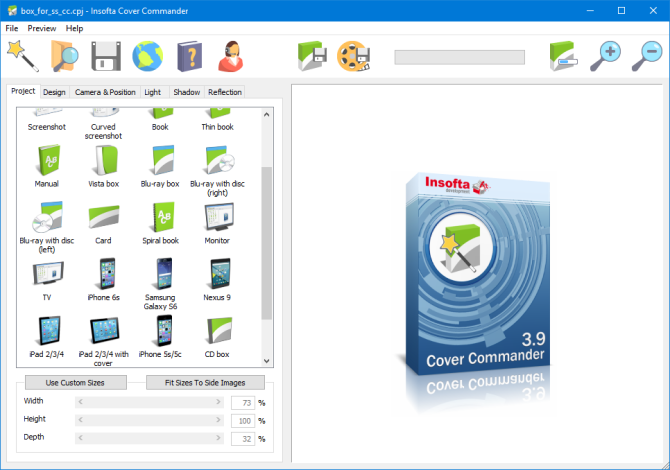Viewport: 670px width, 470px height.
Task: Increase Width with the right slider arrow
Action: tap(218, 402)
